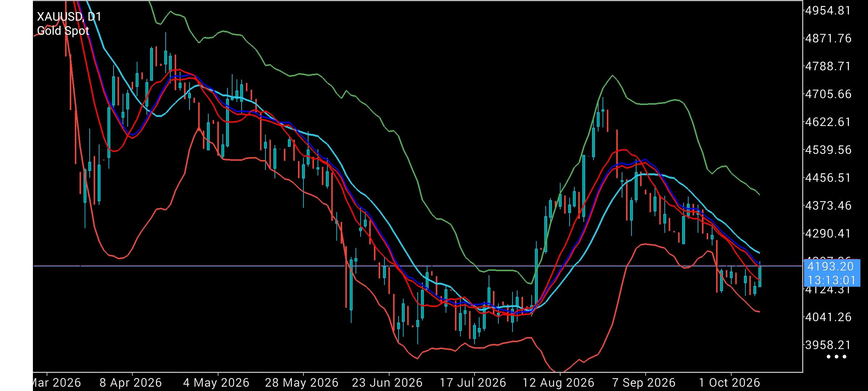Open the three-dots overflow menu
This screenshot has width=868, height=391.
coord(837,357)
